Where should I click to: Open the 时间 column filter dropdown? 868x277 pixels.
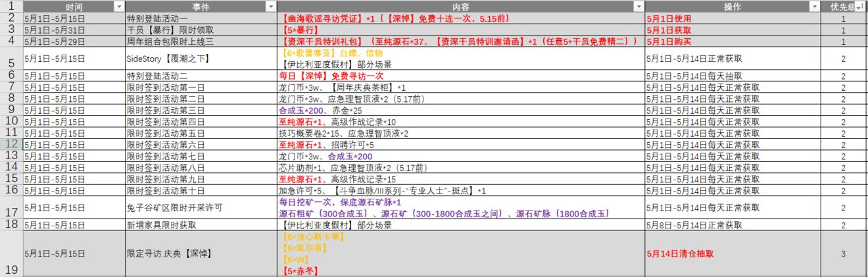(x=119, y=6)
